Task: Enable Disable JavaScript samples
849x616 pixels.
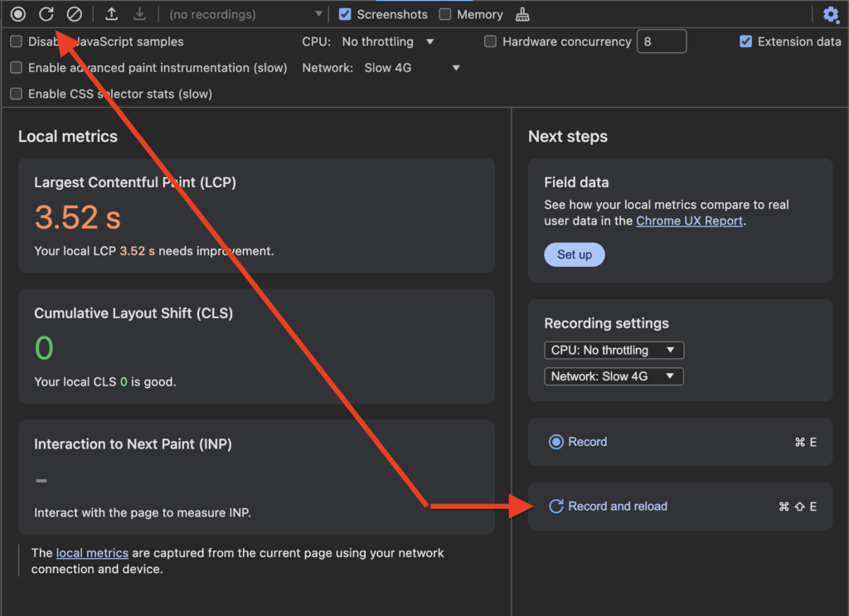Action: [x=16, y=41]
